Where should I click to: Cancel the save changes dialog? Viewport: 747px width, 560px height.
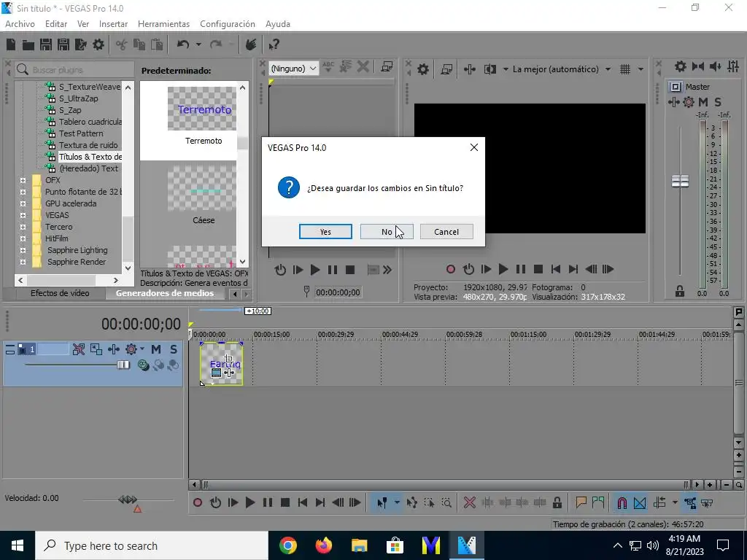coord(446,232)
